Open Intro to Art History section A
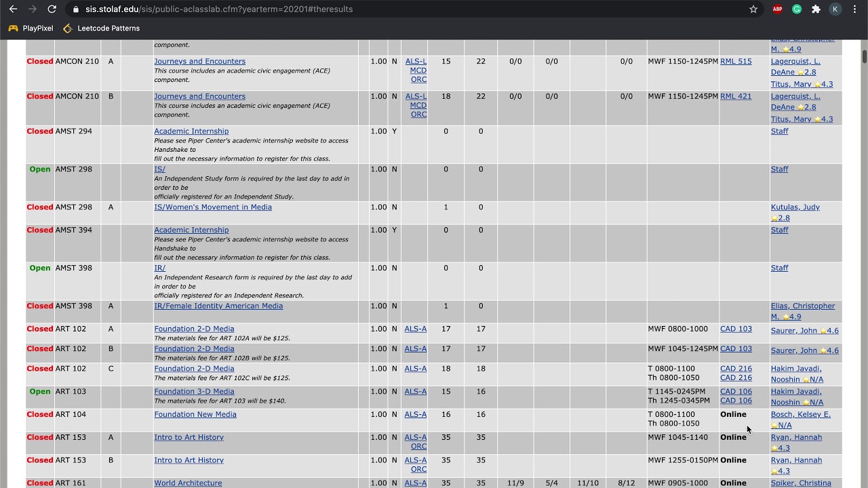Viewport: 868px width, 488px height. click(189, 438)
